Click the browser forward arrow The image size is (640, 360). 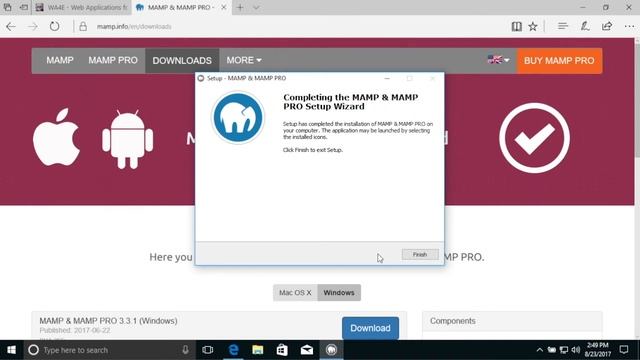click(x=33, y=27)
